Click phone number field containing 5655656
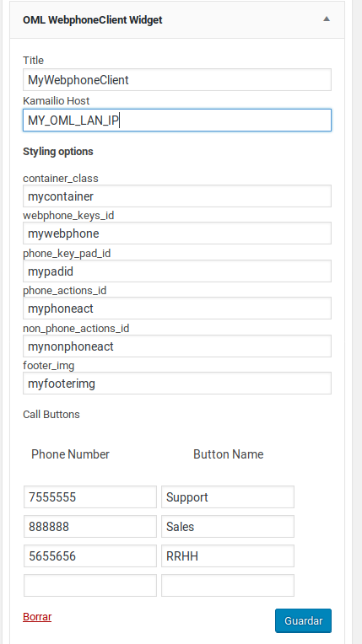The image size is (362, 644). (x=90, y=556)
